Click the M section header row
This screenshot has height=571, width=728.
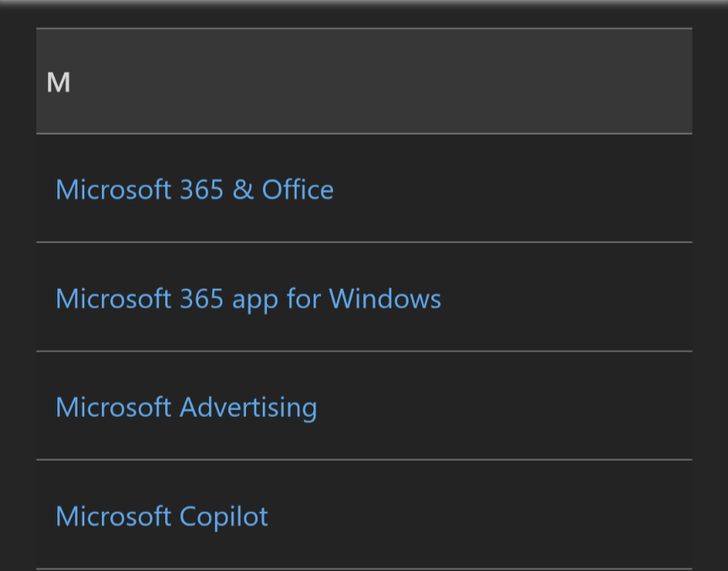(x=364, y=81)
